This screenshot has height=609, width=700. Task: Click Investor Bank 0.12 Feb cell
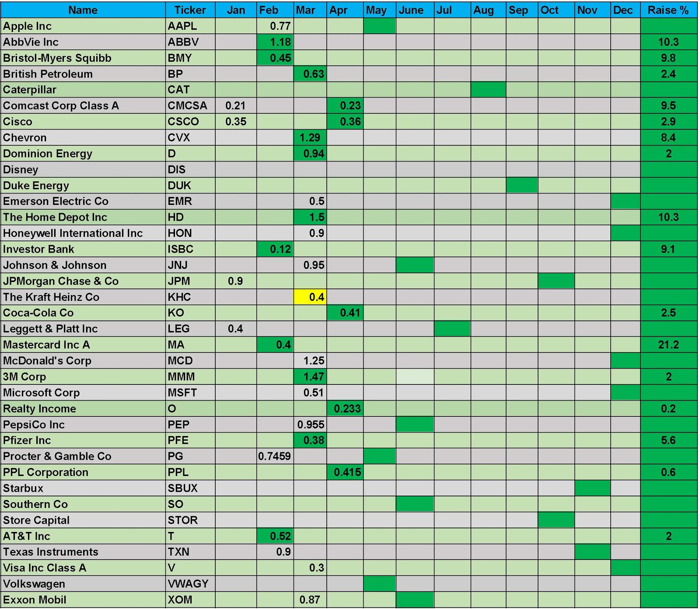pos(275,249)
